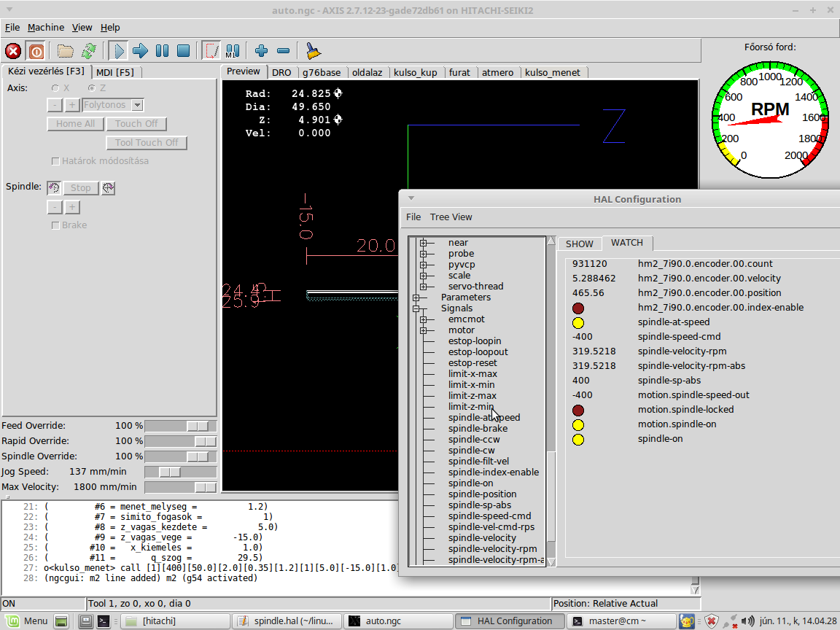Run the program with play icon
840x630 pixels.
pos(118,51)
